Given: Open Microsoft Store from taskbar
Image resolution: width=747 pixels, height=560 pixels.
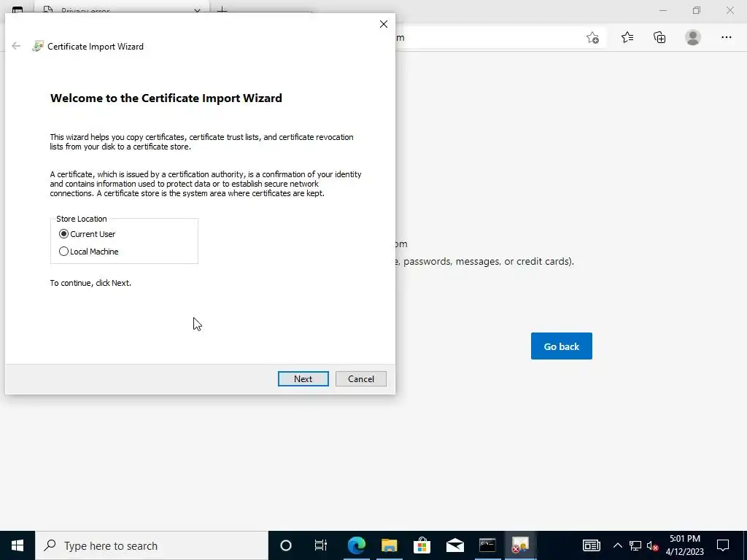Looking at the screenshot, I should [x=422, y=545].
